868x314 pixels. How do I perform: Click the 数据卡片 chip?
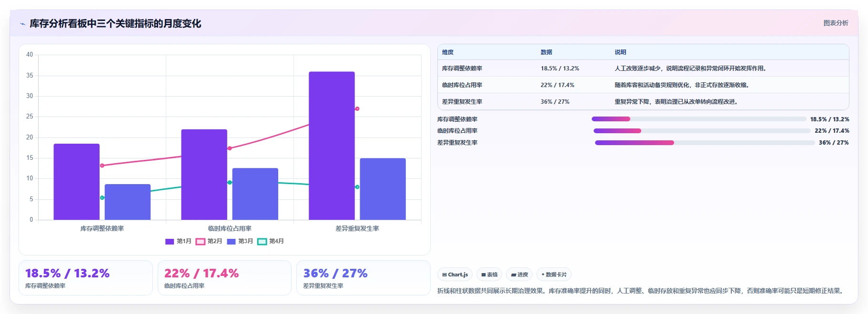[554, 275]
